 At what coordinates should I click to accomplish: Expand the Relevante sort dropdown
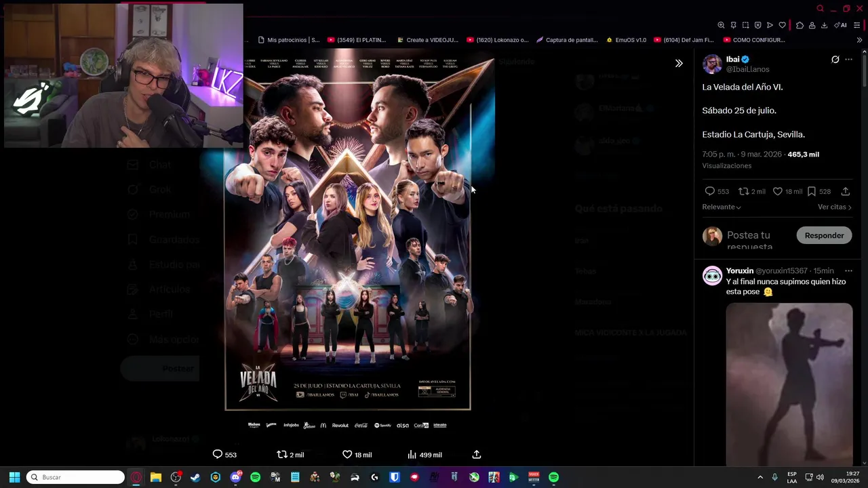(722, 207)
